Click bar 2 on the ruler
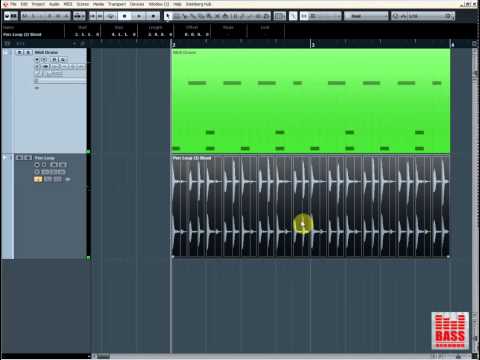 click(174, 44)
